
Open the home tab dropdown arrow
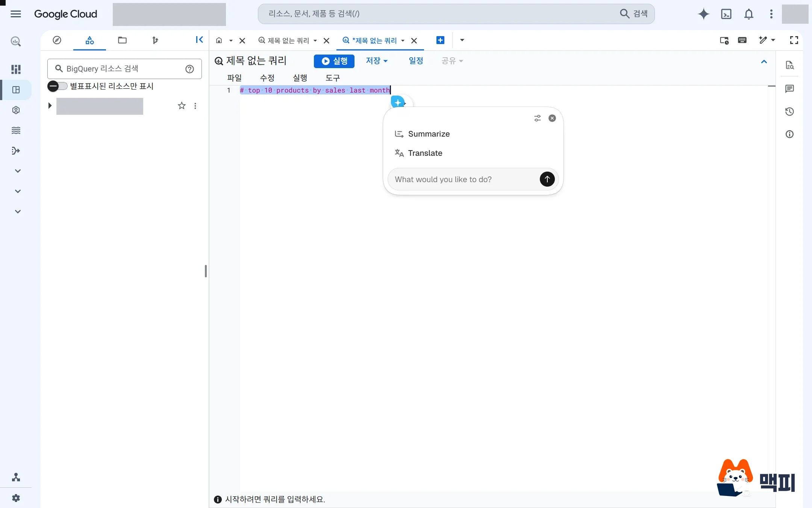tap(231, 41)
